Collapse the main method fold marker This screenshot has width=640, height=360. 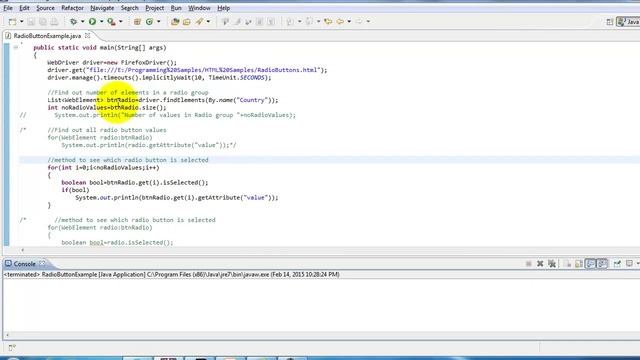[x=16, y=47]
